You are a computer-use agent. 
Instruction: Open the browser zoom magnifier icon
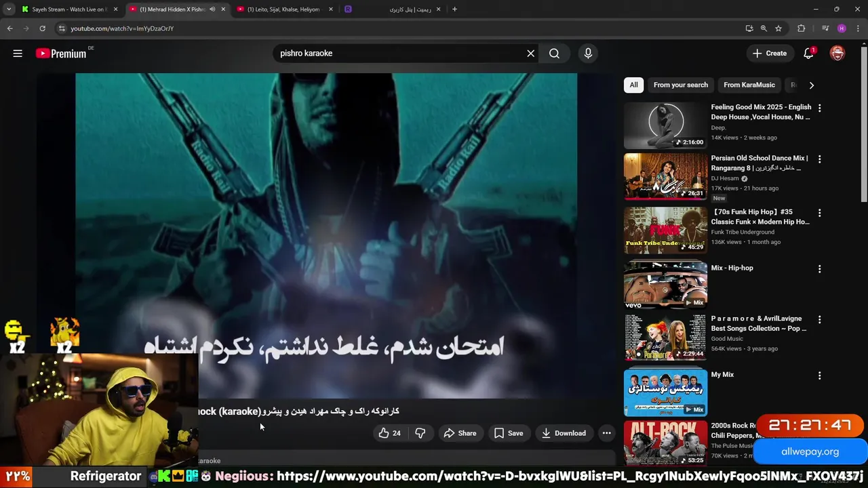764,28
